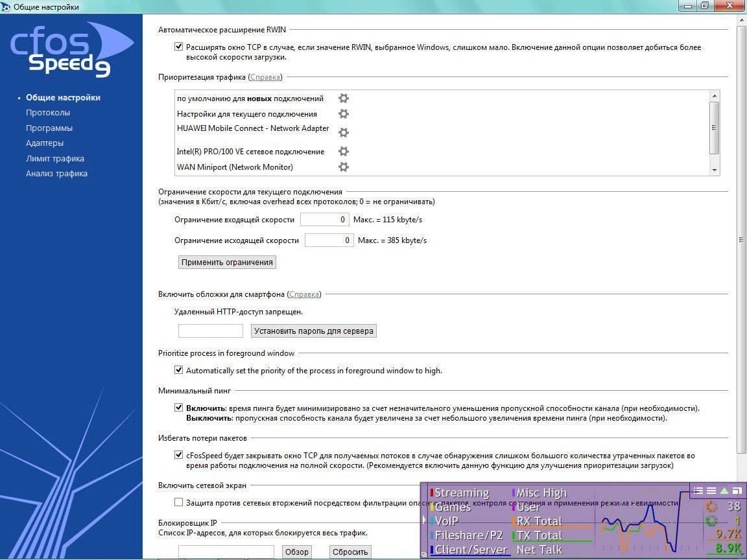Select the Client/Server legend entry
The image size is (747, 560).
[469, 550]
